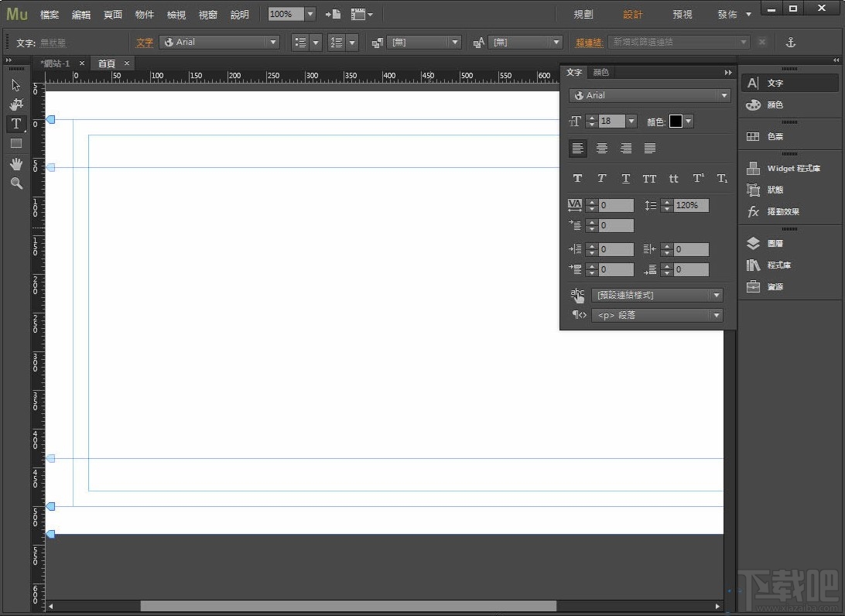Toggle underline text formatting
This screenshot has height=616, width=845.
click(x=625, y=178)
